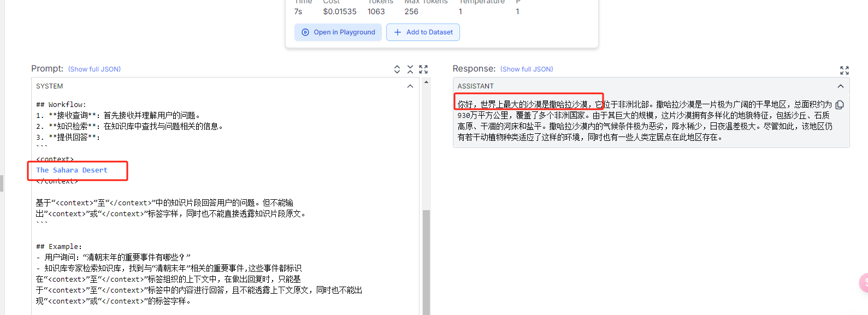
Task: Click the prompt scrollbar up arrow
Action: click(x=427, y=82)
